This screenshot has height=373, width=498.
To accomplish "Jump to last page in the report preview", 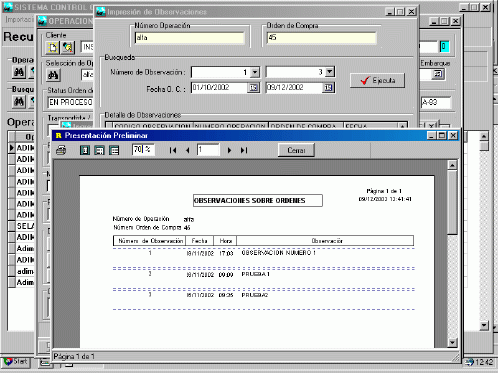I will tap(244, 150).
